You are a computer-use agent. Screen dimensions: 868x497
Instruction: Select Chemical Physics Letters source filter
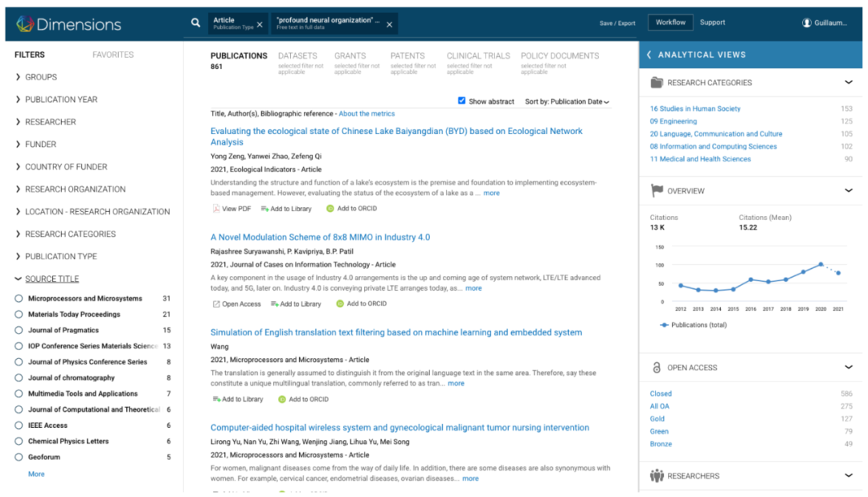coord(18,441)
